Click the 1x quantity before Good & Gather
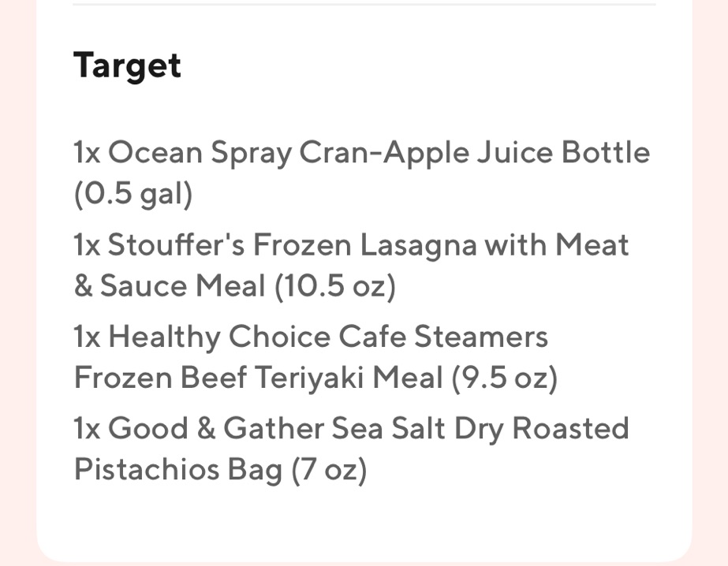The width and height of the screenshot is (728, 566). tap(87, 430)
